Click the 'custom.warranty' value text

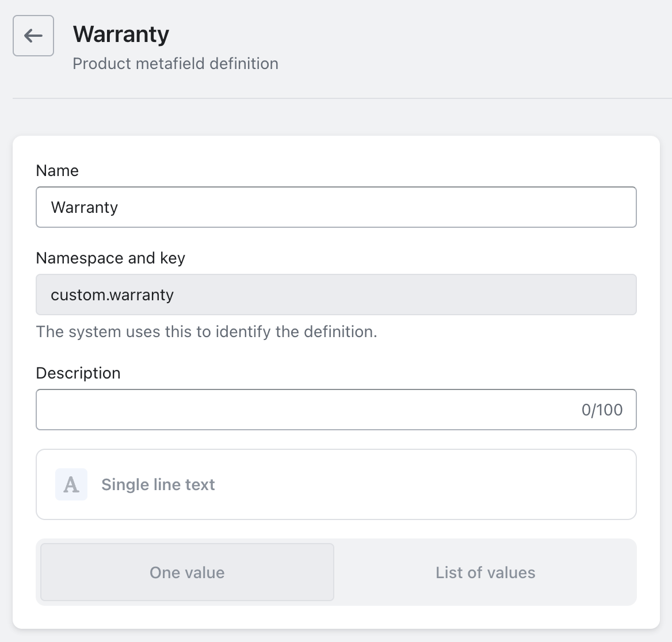coord(112,295)
